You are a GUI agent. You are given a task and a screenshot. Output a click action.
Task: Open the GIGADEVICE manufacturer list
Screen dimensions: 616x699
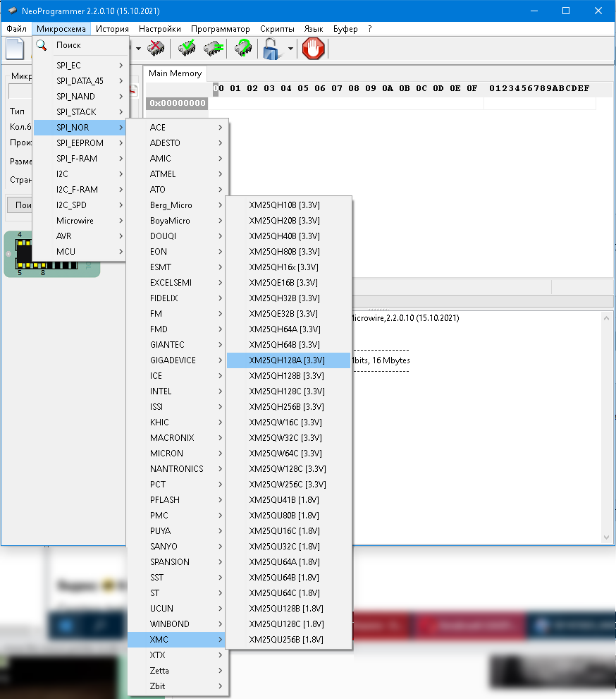click(178, 360)
